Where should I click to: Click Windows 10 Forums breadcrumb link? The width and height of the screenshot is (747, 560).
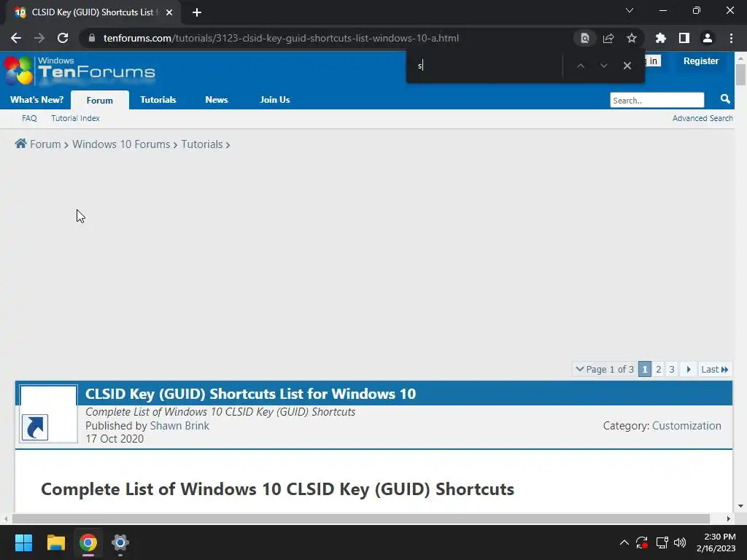[x=121, y=144]
